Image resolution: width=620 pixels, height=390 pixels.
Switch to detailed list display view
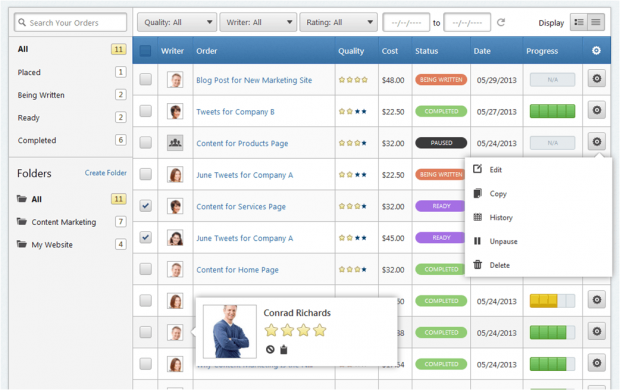click(x=579, y=22)
